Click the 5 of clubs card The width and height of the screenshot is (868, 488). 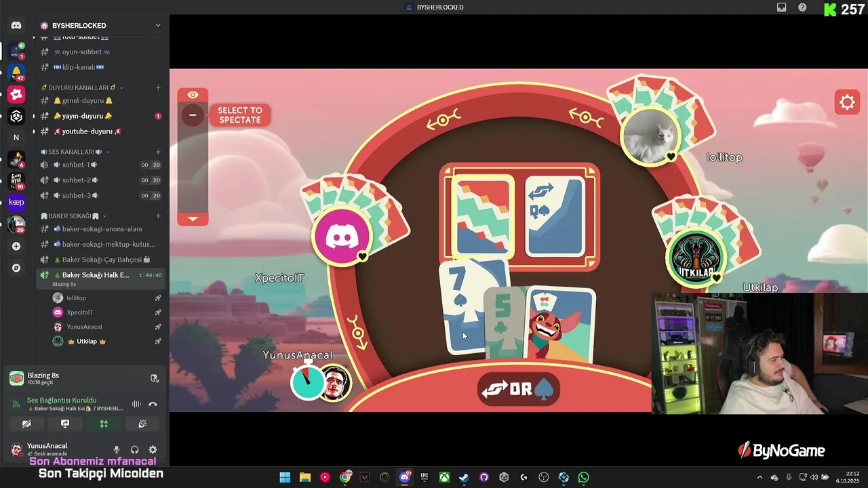click(x=505, y=322)
